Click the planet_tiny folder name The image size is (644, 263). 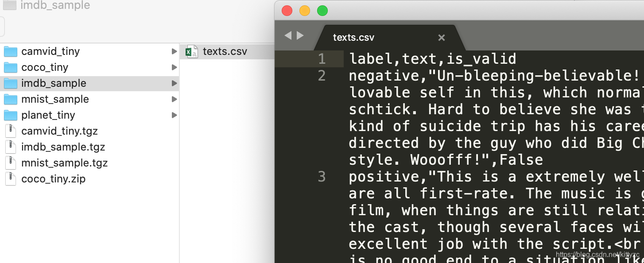click(48, 115)
